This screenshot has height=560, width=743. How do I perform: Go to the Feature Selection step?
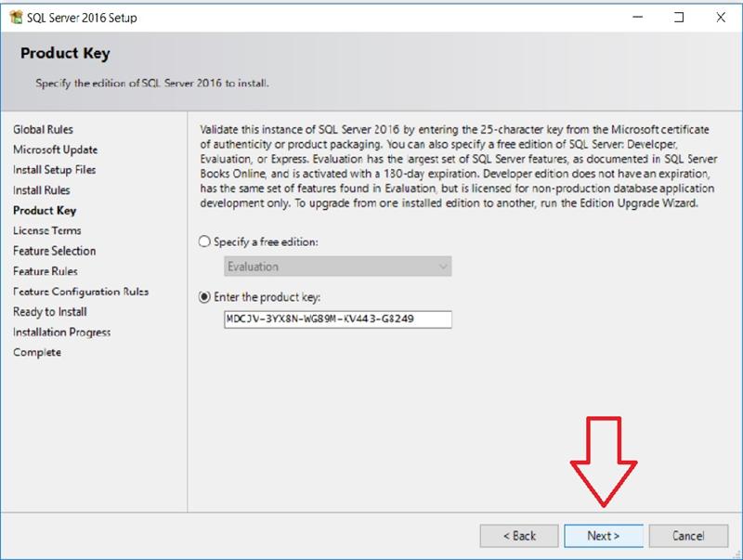54,251
